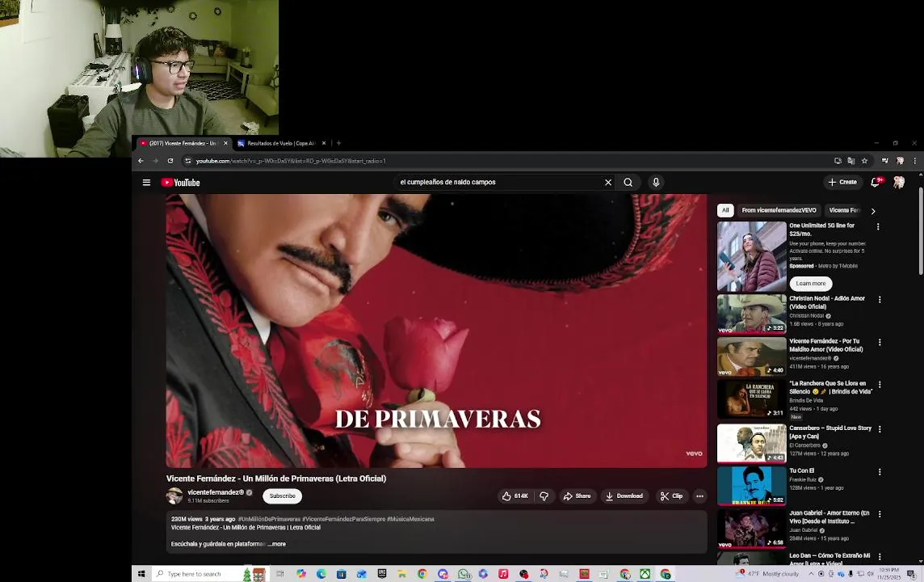Close the Resultados de Vuelo tab

click(x=324, y=143)
